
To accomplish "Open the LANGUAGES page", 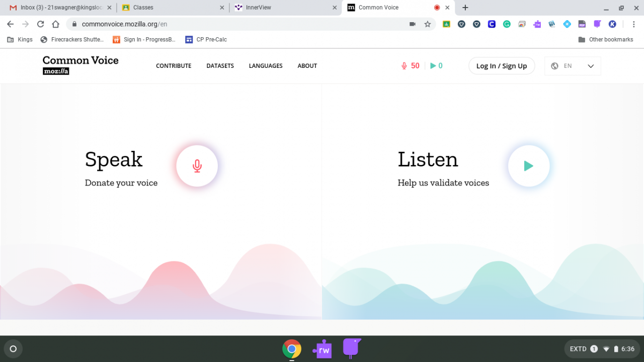I will (266, 66).
